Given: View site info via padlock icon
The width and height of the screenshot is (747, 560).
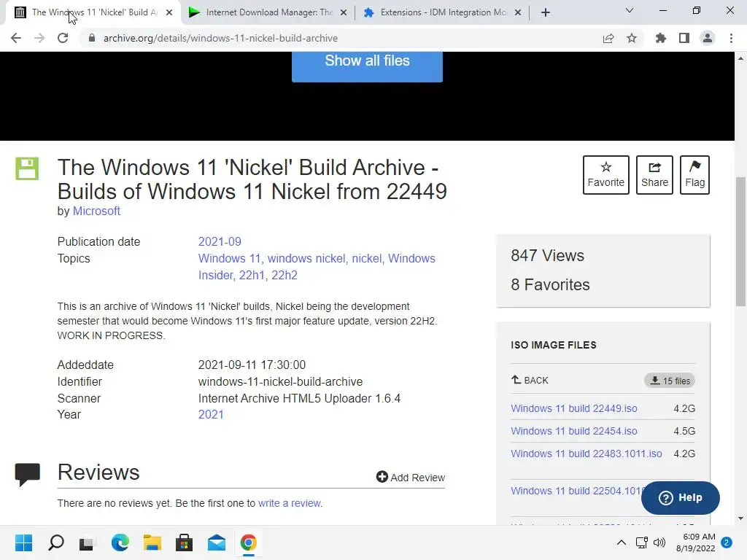Looking at the screenshot, I should 92,38.
